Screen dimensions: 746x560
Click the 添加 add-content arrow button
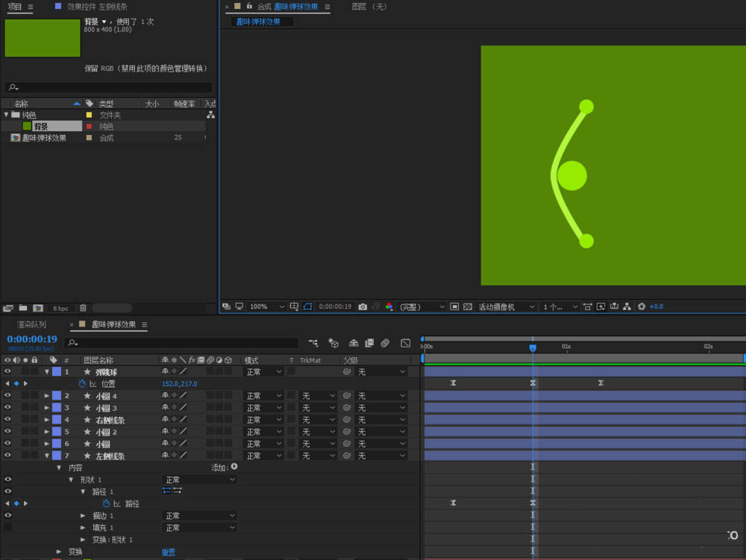point(233,467)
